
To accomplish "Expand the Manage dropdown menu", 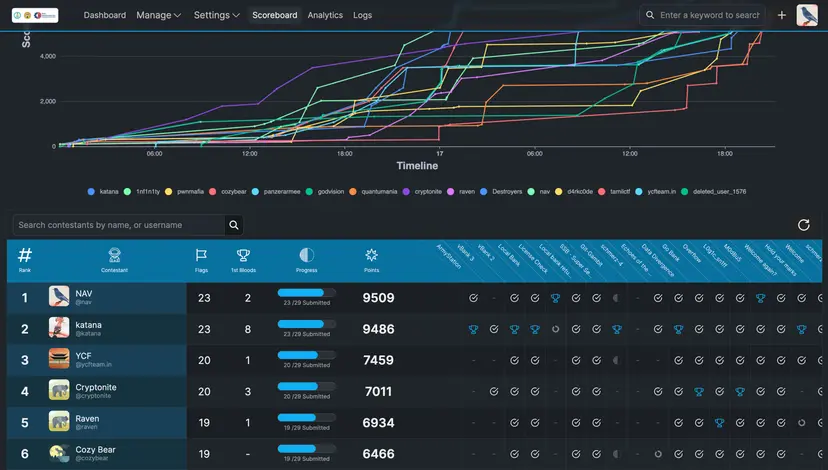I will (158, 15).
